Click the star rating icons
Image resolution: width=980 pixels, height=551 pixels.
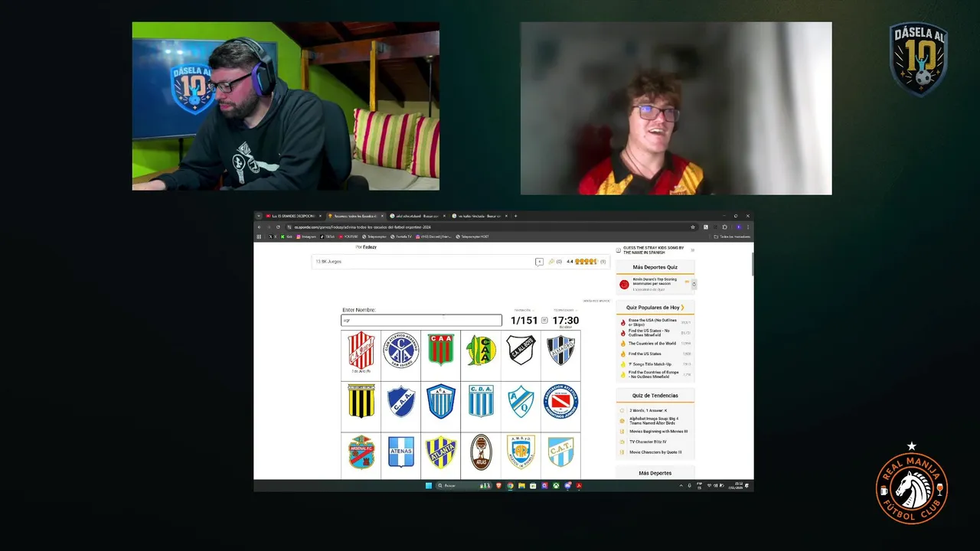[x=586, y=262]
